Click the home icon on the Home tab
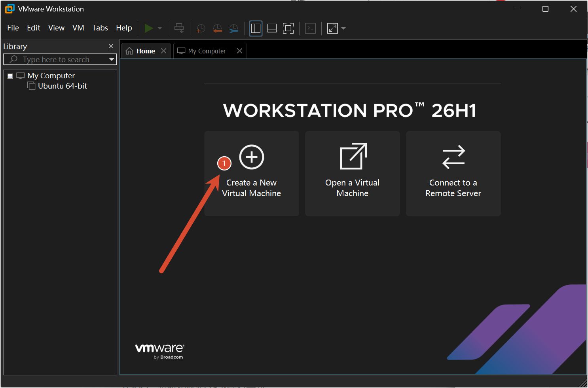588x388 pixels. click(129, 51)
